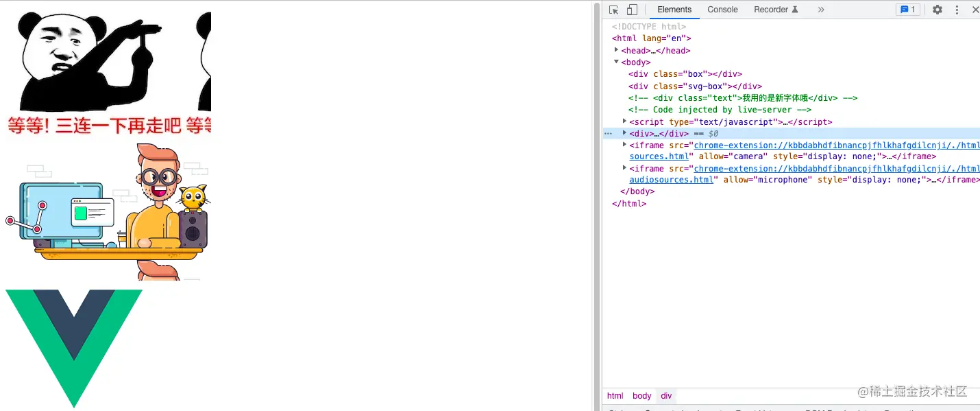Switch to the Recorder tab

(x=776, y=10)
